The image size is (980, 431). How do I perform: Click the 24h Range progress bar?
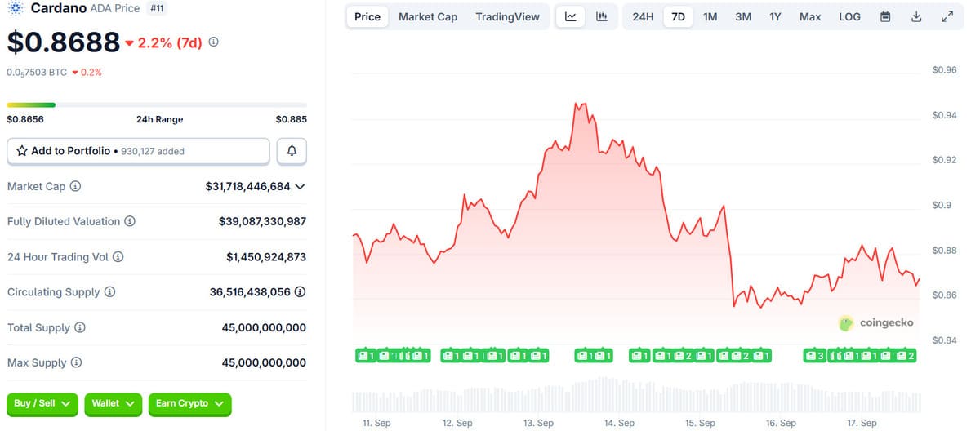pos(157,104)
